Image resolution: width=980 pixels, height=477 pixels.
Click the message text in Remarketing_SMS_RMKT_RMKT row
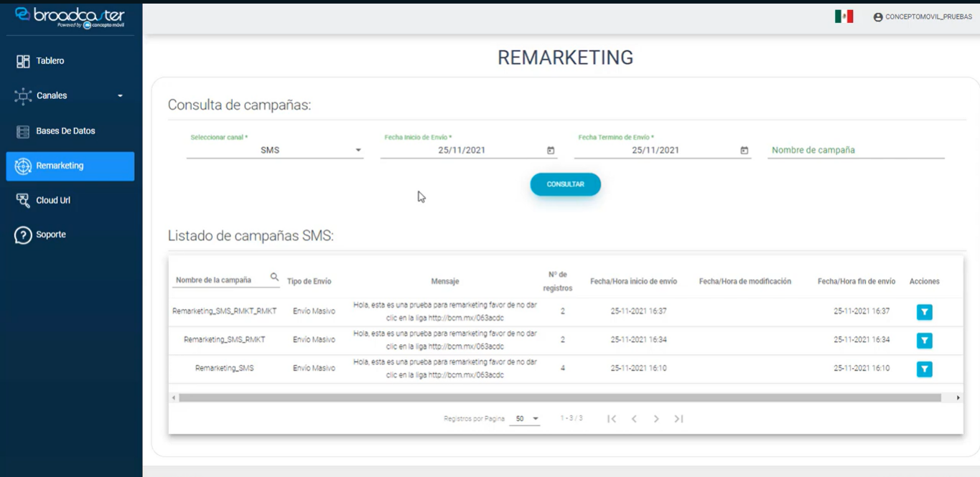445,311
